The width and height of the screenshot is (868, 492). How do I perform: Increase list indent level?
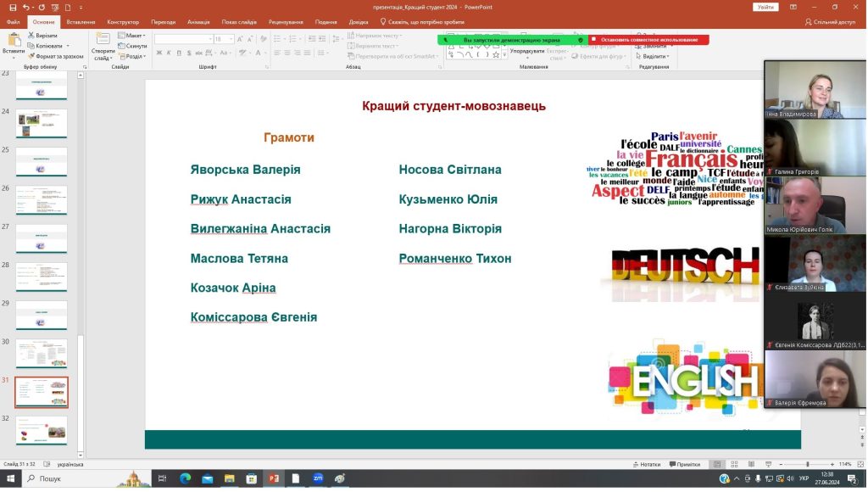pyautogui.click(x=322, y=39)
